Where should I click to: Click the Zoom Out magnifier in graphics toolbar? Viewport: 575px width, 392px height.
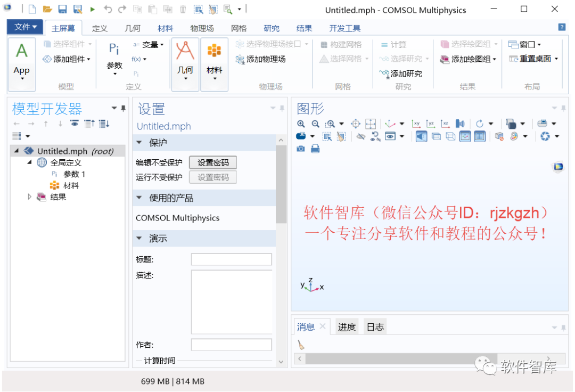tap(315, 124)
